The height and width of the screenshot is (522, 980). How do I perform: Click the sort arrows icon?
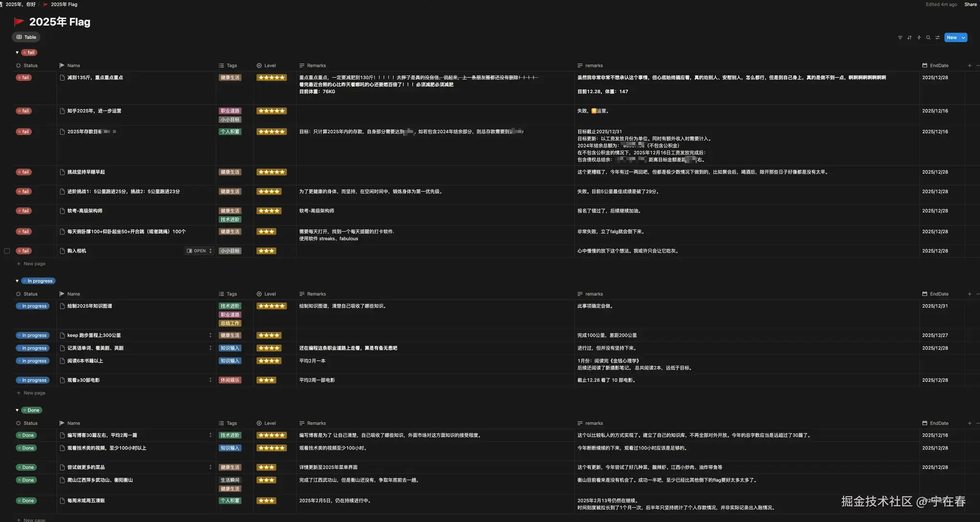[x=909, y=37]
